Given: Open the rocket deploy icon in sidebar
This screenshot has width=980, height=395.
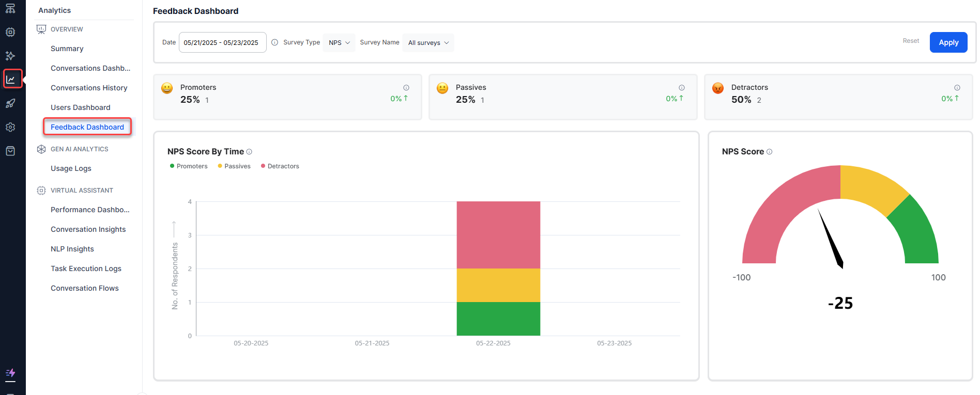Looking at the screenshot, I should 10,103.
